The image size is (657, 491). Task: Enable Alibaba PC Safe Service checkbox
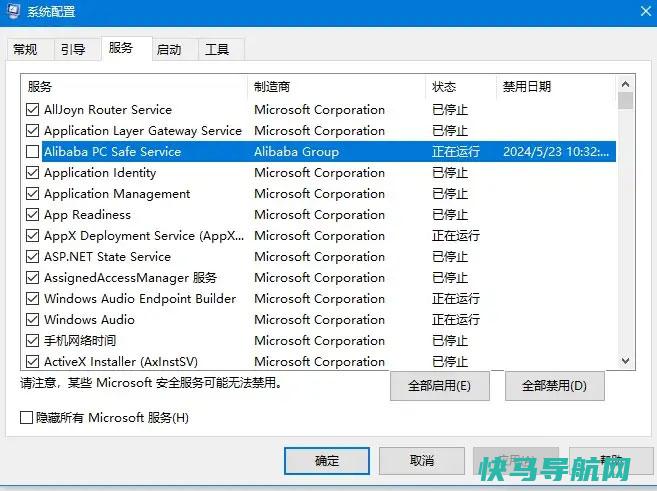point(32,152)
